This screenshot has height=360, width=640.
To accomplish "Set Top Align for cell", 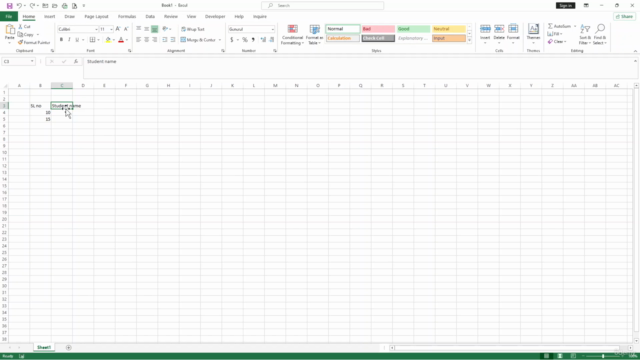I will tap(138, 29).
